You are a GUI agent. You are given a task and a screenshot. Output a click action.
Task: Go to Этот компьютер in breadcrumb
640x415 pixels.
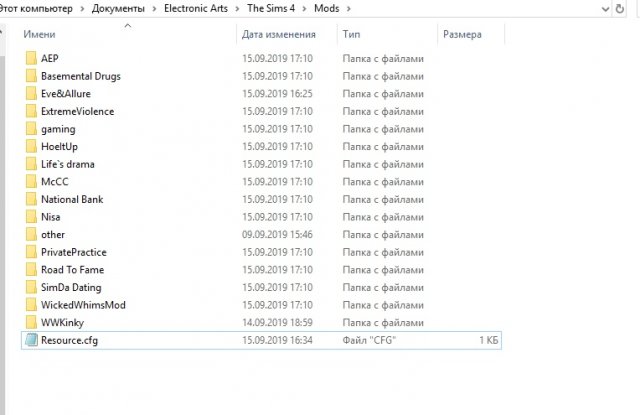pos(36,9)
